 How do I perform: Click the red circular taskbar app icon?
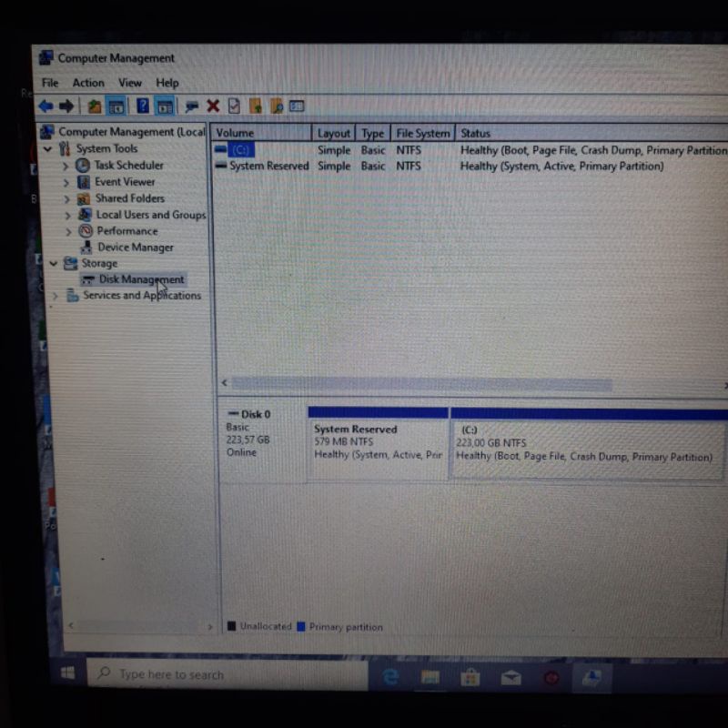[x=551, y=679]
